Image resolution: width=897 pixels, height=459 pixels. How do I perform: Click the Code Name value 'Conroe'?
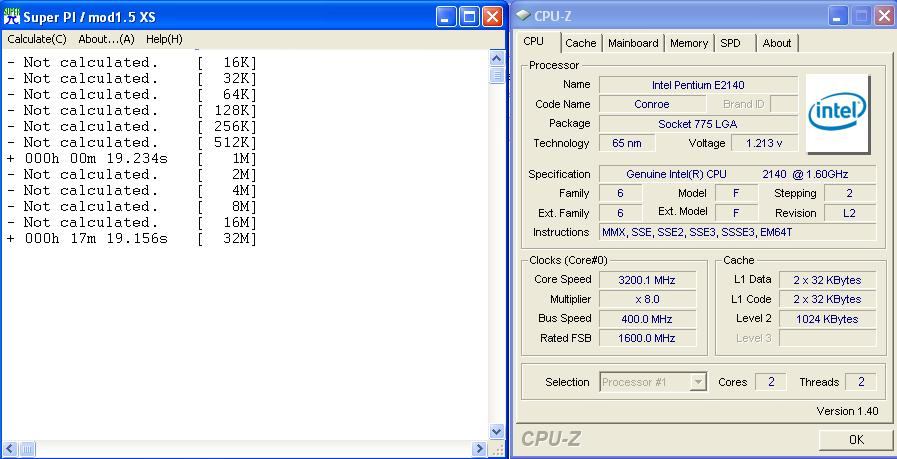(x=652, y=104)
